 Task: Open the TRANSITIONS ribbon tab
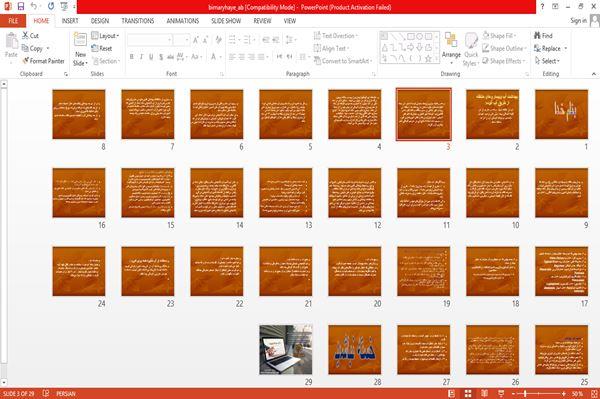coord(138,21)
